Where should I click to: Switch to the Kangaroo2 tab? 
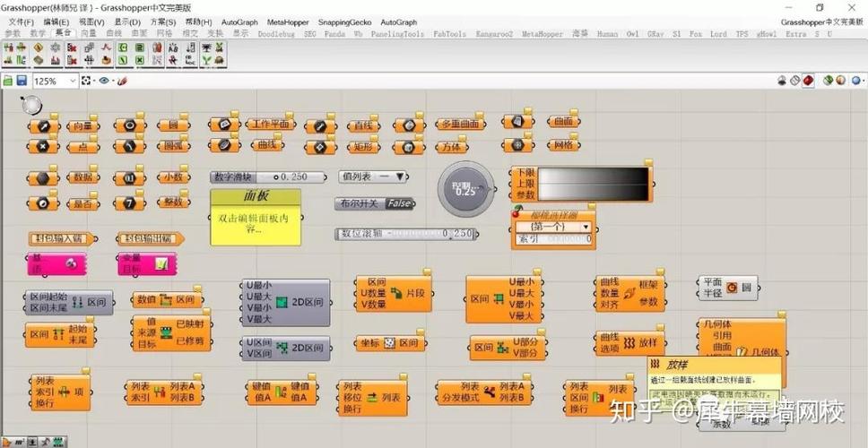click(494, 34)
